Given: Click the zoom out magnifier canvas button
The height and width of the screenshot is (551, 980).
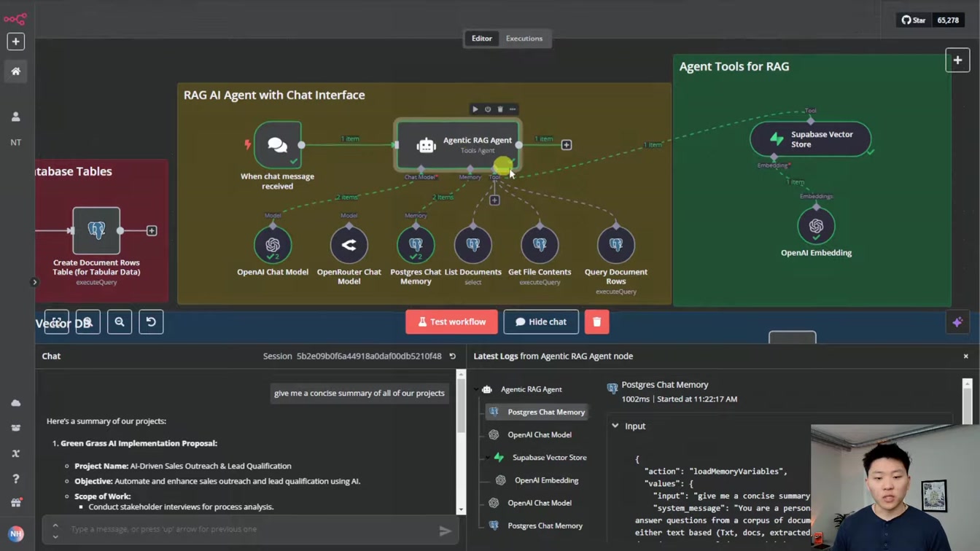Looking at the screenshot, I should (x=120, y=322).
